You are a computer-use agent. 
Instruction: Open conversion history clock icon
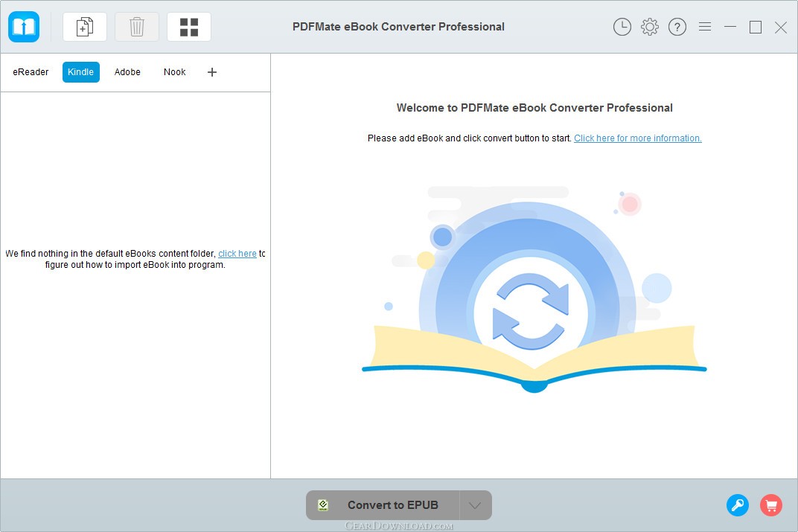click(x=622, y=27)
